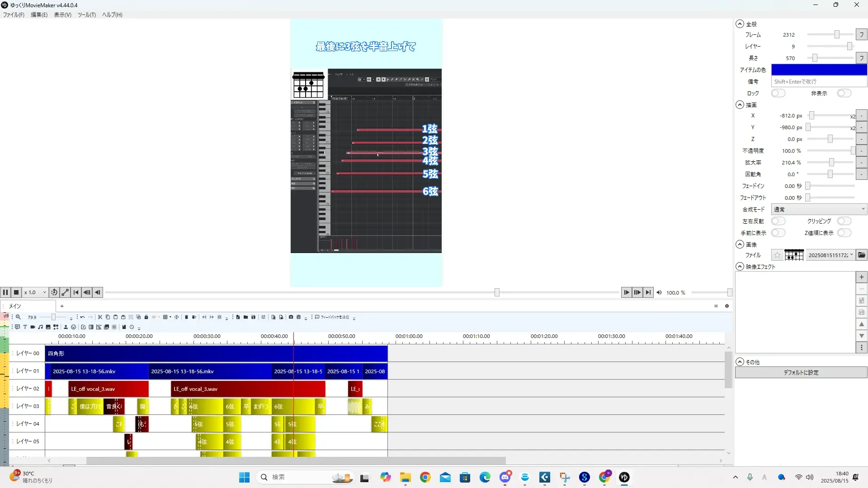Open the ファイル(F) menu
Image resolution: width=868 pixels, height=488 pixels.
pos(14,15)
